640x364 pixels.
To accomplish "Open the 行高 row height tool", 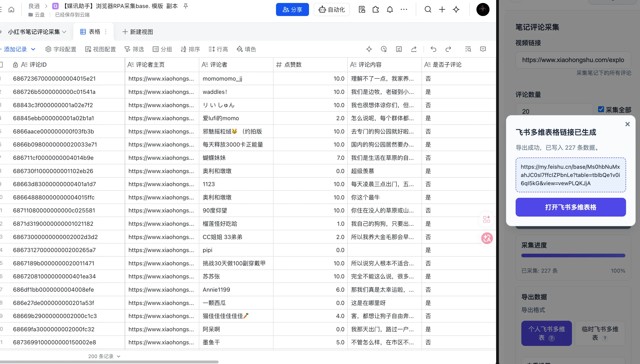I will tap(218, 49).
